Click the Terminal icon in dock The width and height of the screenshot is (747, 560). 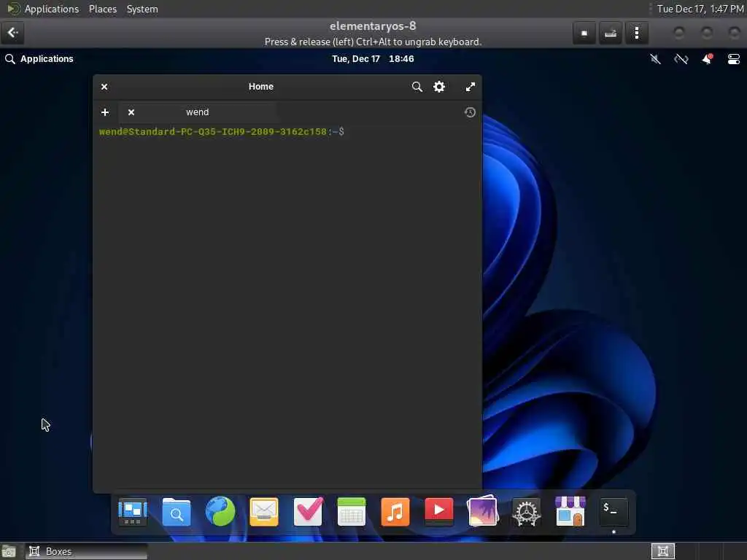click(614, 512)
